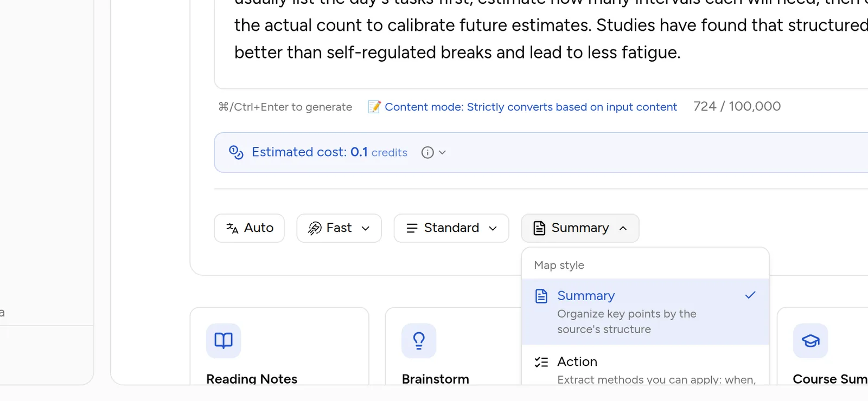Choose the Summary map style option

pos(645,312)
